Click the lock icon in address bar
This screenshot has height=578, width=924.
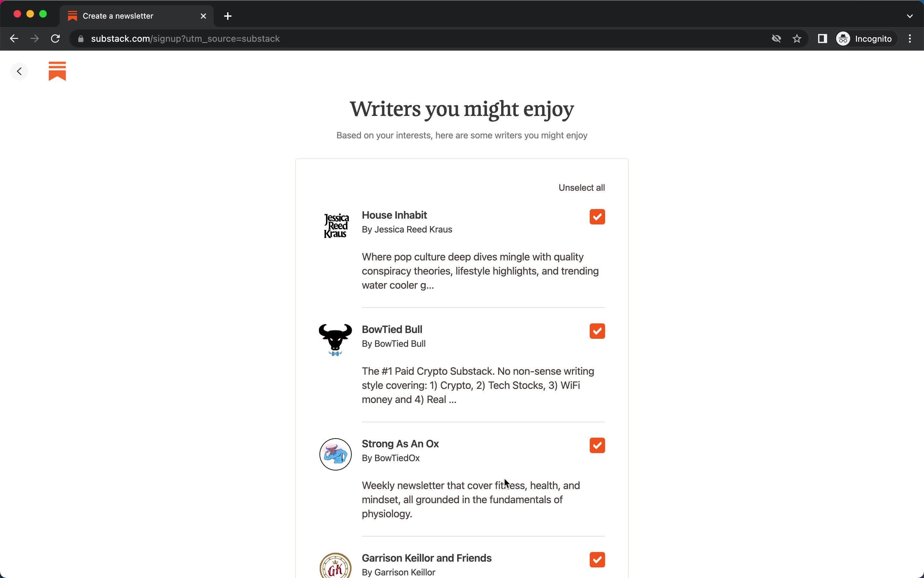click(x=81, y=39)
